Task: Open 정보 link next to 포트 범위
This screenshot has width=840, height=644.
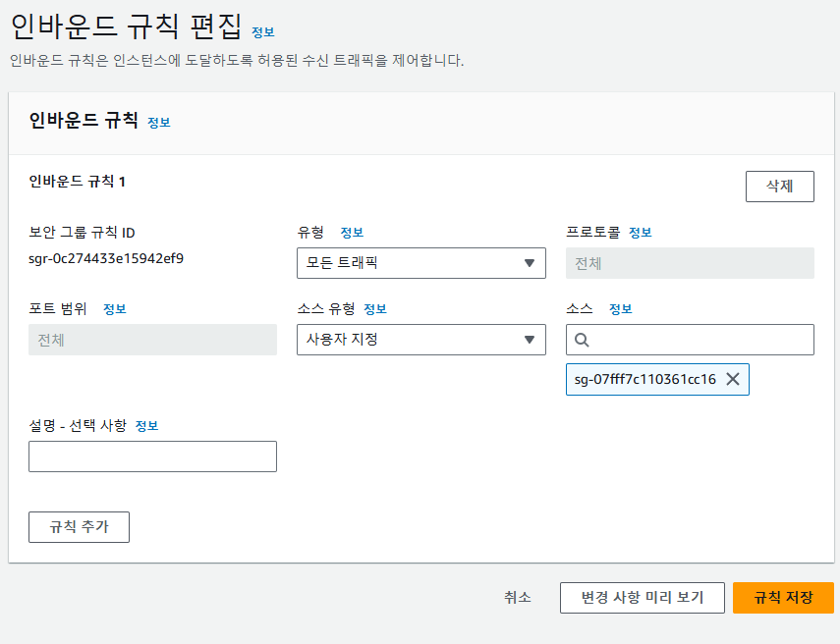Action: [115, 309]
